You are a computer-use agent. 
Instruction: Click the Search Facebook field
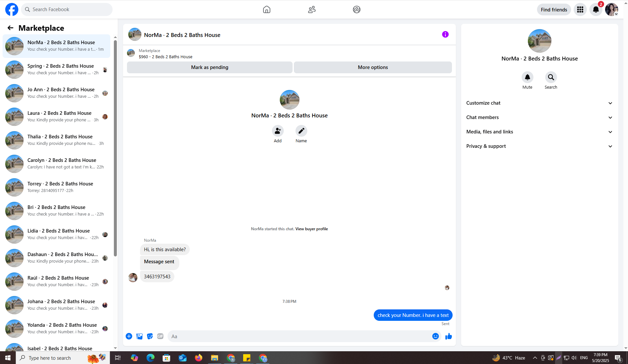[x=67, y=9]
